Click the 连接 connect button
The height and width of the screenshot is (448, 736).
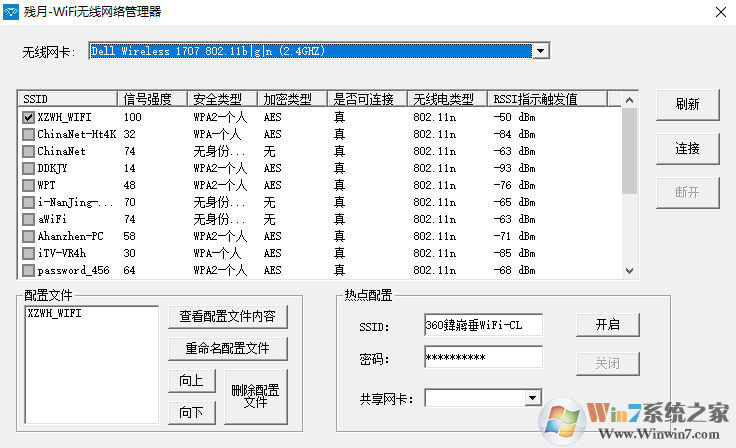point(687,149)
